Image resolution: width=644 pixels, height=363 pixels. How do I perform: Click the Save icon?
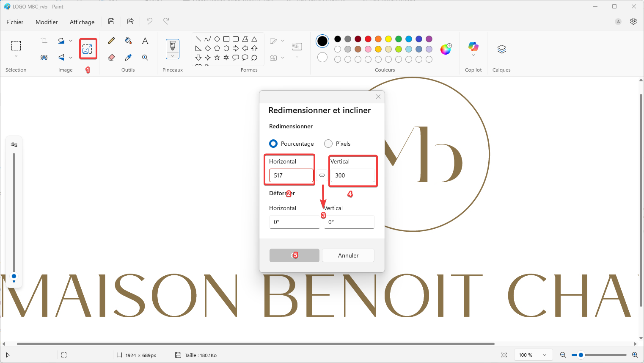point(111,22)
